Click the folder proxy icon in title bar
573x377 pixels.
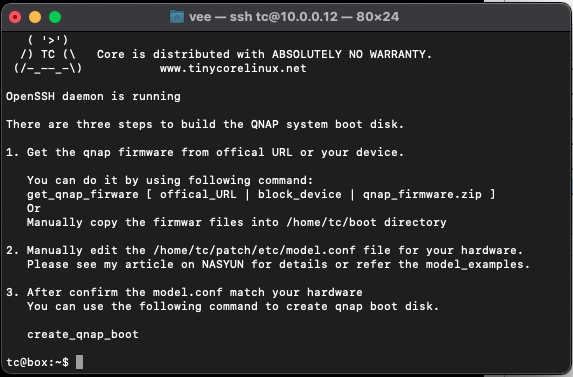pos(177,17)
